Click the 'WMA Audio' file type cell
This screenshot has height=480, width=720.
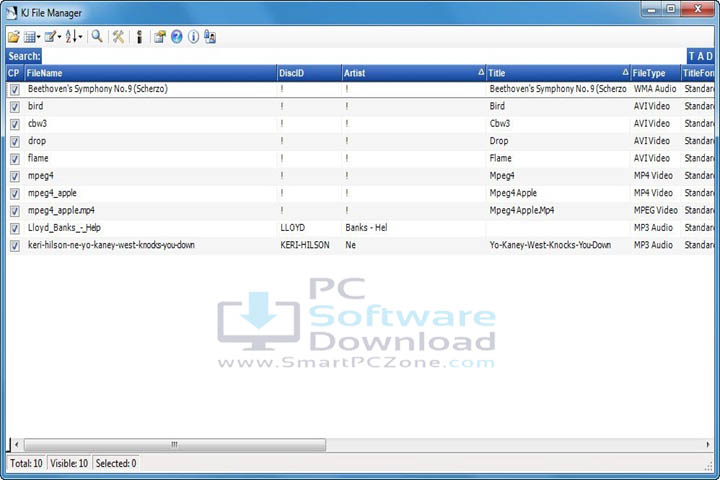(655, 89)
